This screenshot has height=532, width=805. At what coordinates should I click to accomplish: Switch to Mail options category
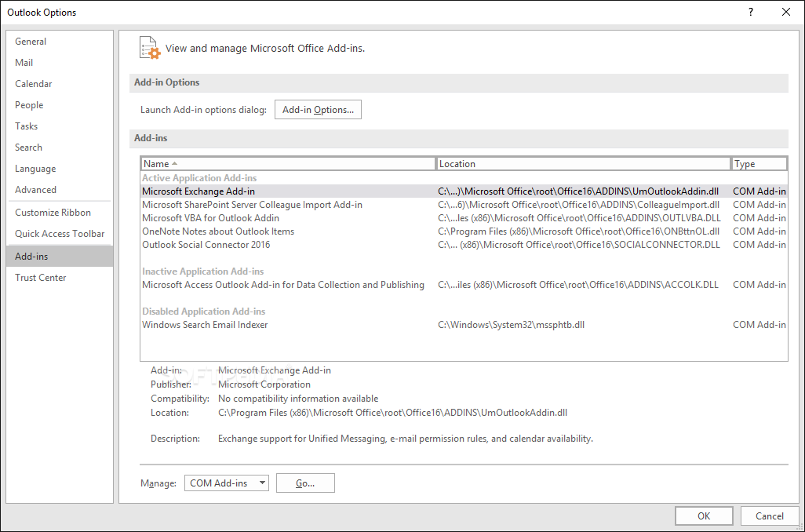[x=60, y=63]
